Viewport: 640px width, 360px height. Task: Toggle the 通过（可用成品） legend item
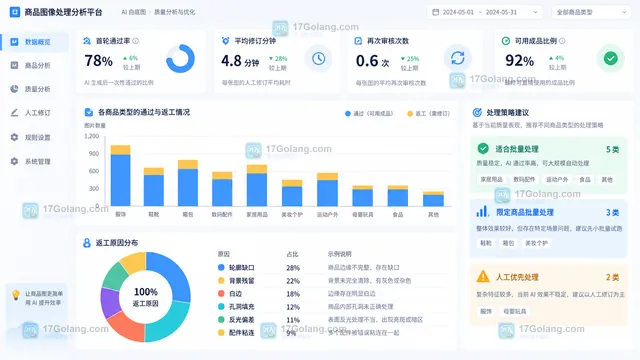coord(369,113)
